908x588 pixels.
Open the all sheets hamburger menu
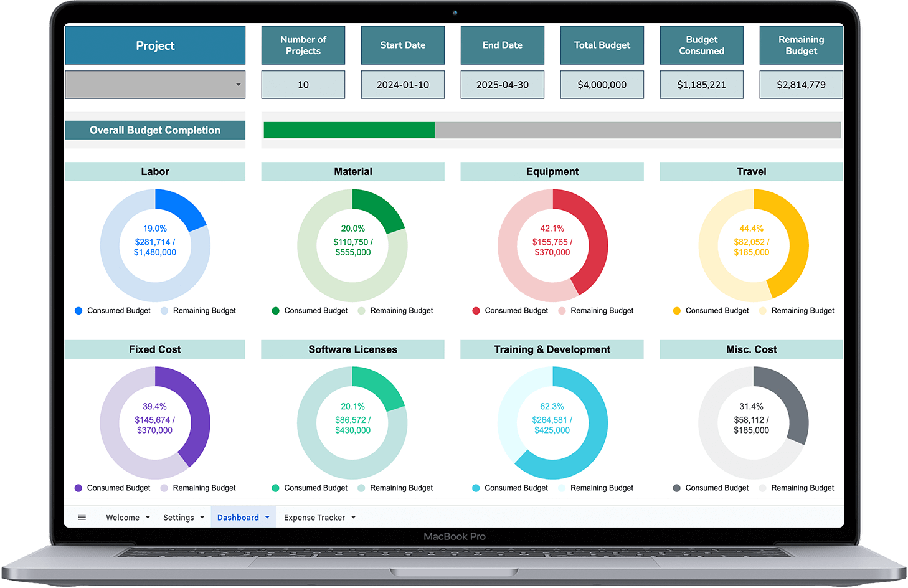[82, 517]
